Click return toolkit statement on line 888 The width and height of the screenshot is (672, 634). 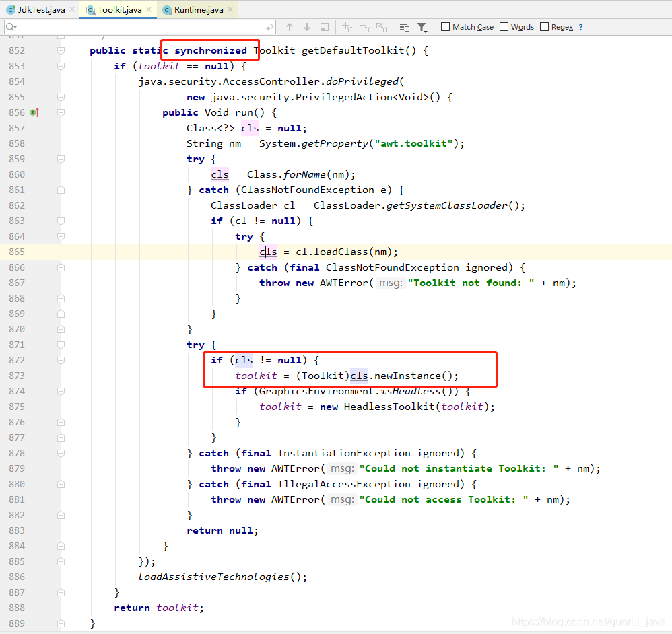pyautogui.click(x=158, y=608)
